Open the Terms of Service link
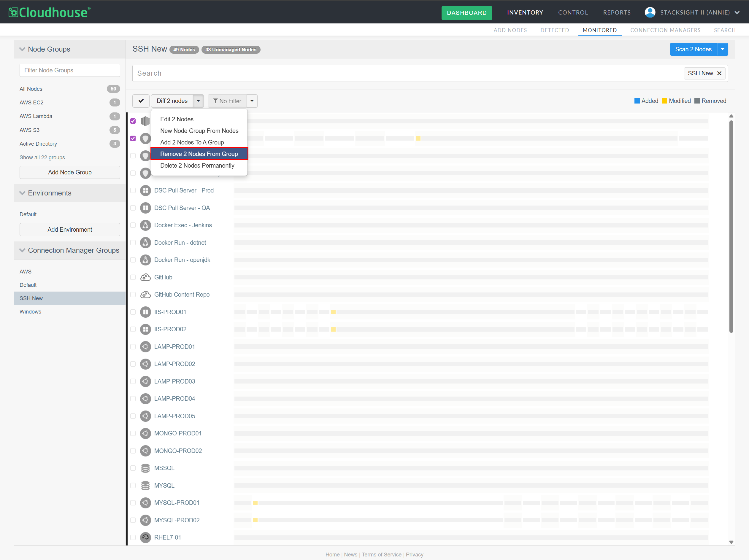749x560 pixels. [x=381, y=554]
